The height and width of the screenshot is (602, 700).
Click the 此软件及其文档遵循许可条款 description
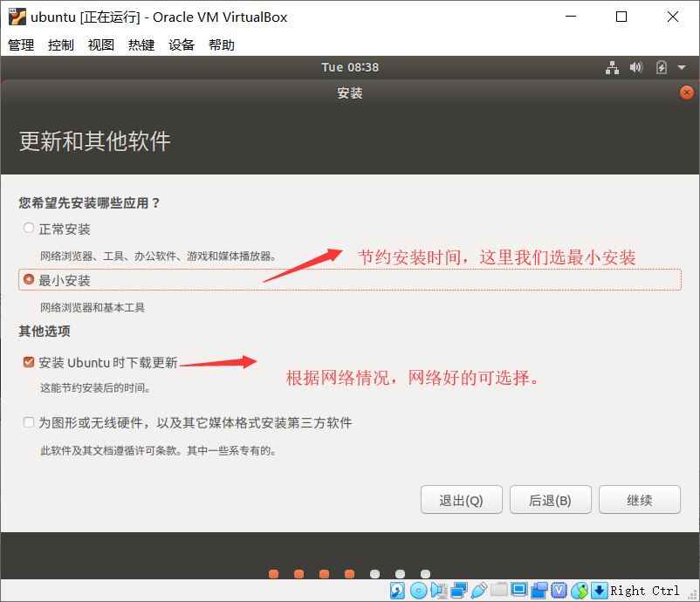159,451
